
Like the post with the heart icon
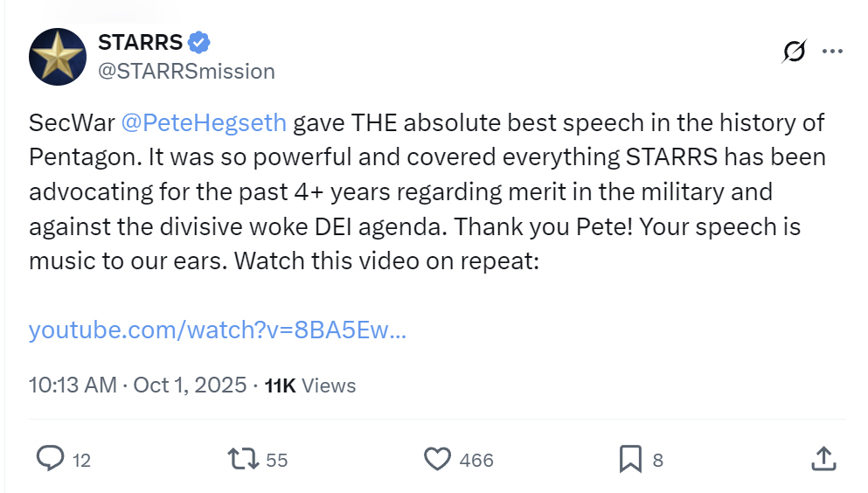[x=436, y=458]
